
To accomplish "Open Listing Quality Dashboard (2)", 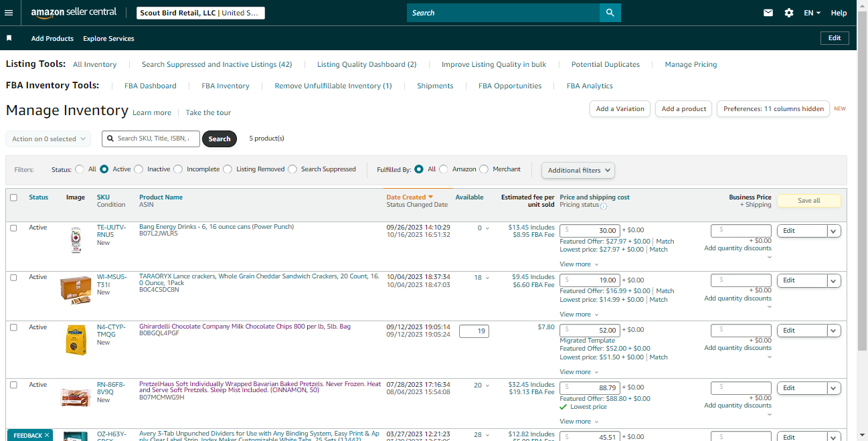I will pos(367,64).
